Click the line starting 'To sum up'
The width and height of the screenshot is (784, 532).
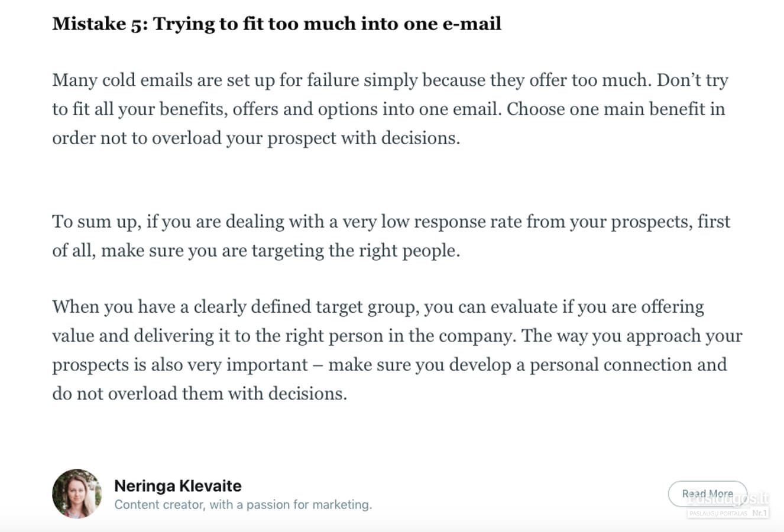click(x=391, y=222)
